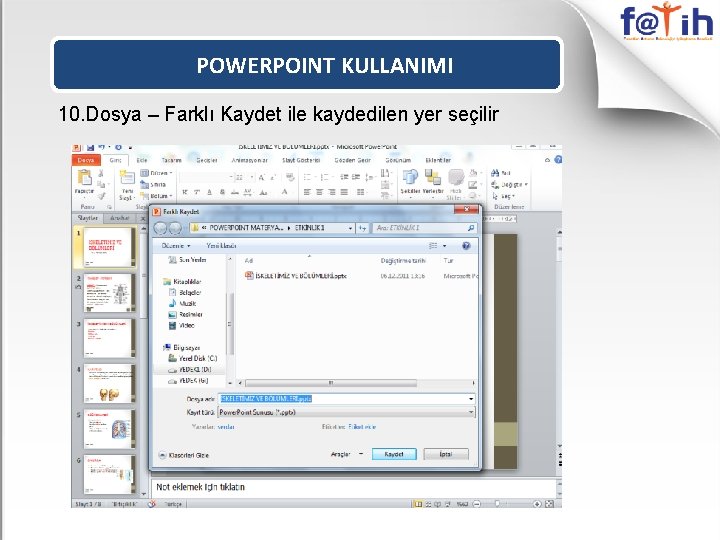Open the Değiştir replace dropdown

(x=509, y=185)
